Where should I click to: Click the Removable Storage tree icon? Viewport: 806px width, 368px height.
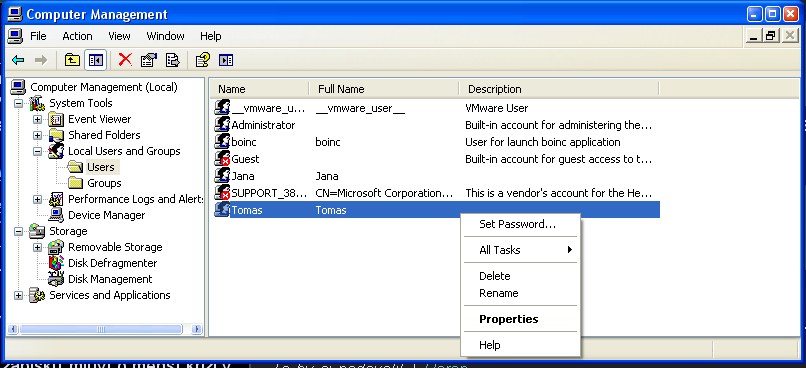point(56,247)
